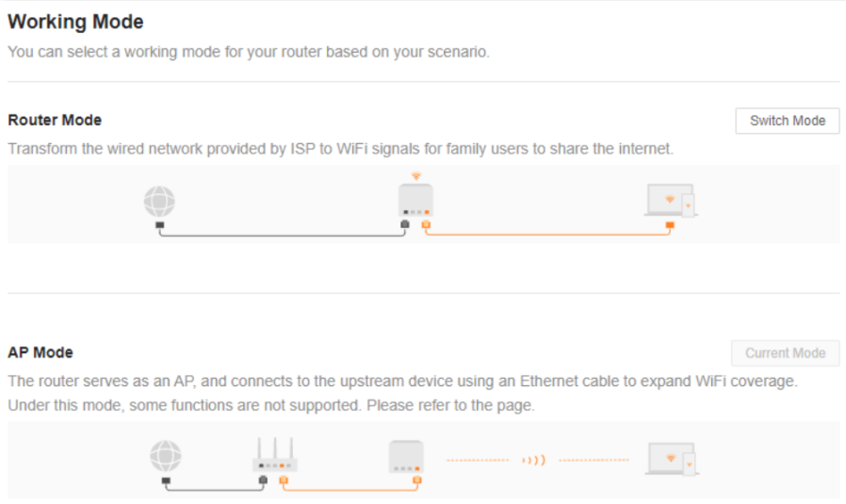Click the upstream router with antennas icon
Viewport: 846px width, 504px height.
tap(274, 454)
